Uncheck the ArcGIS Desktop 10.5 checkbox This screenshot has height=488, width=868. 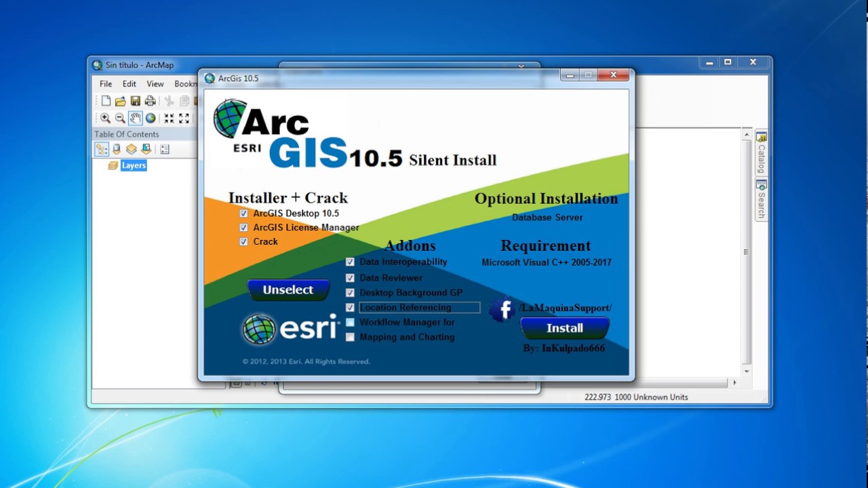click(x=243, y=213)
